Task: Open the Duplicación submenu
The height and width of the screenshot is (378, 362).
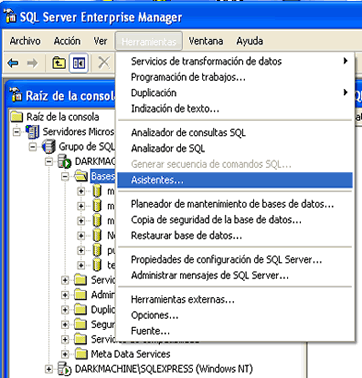Action: [x=235, y=92]
